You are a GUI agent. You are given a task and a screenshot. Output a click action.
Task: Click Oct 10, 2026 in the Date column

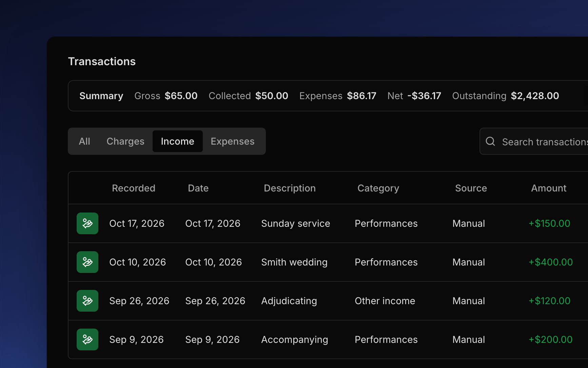tap(213, 262)
